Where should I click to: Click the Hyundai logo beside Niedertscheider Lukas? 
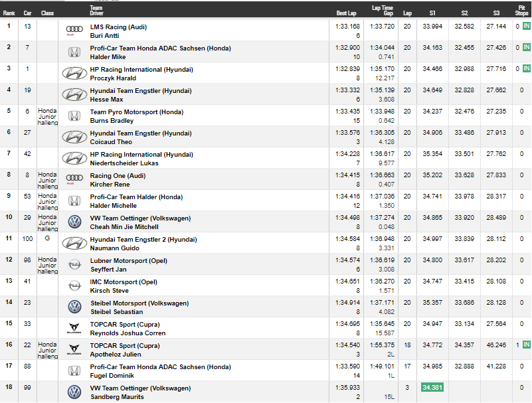(x=74, y=159)
